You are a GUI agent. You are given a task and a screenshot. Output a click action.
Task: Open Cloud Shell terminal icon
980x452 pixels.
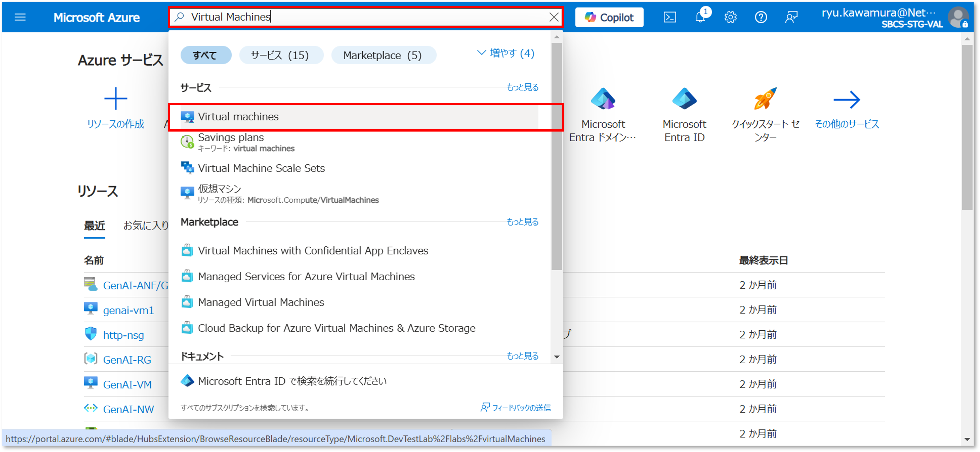pos(670,17)
